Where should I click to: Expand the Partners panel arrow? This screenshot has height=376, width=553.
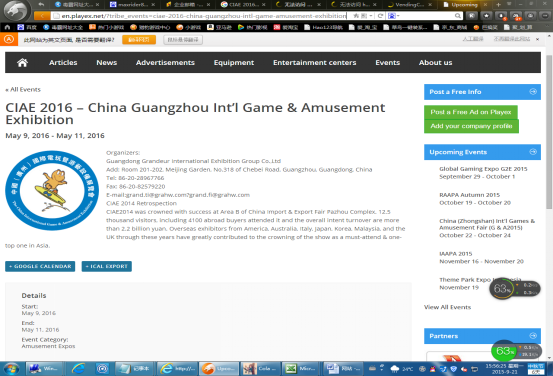[533, 335]
